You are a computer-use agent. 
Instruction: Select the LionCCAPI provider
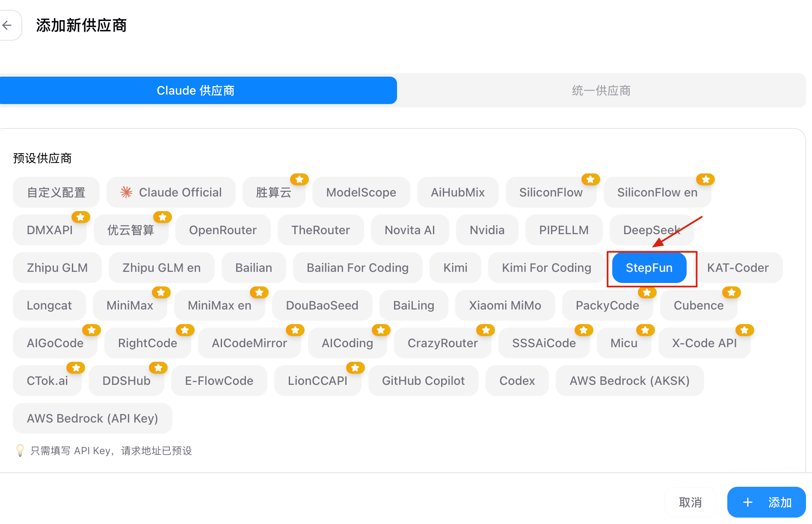point(318,381)
